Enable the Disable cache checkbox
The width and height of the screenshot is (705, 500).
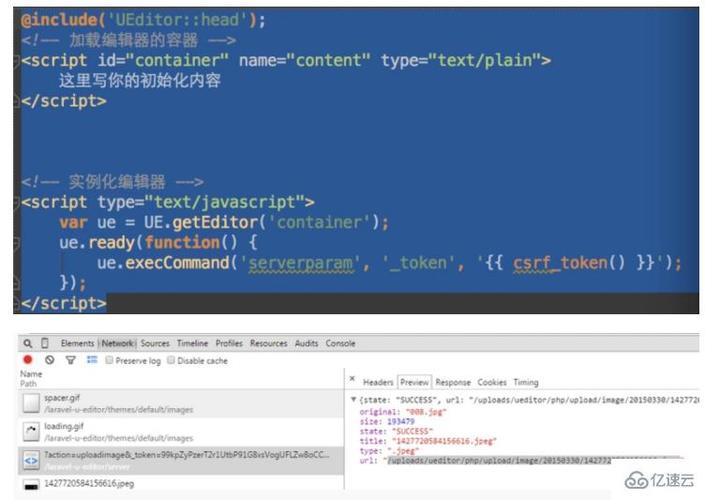point(171,360)
